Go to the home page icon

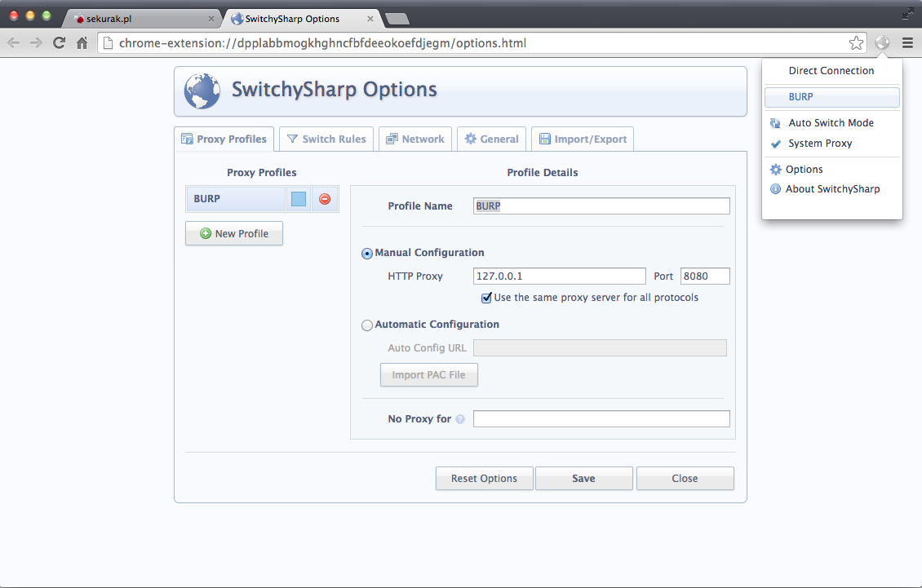pyautogui.click(x=82, y=43)
